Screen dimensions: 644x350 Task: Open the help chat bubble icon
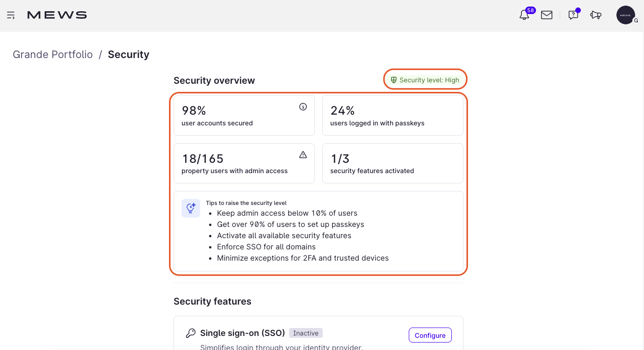point(573,15)
